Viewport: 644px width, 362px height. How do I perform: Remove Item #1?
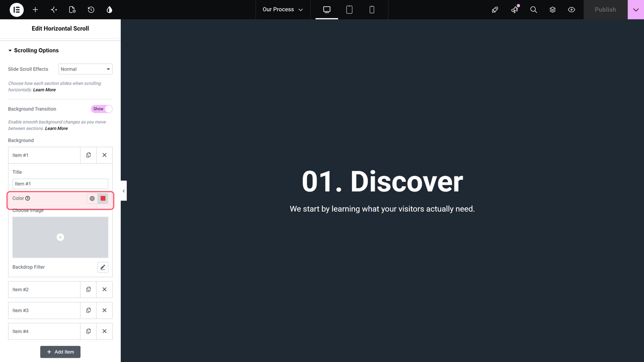click(105, 155)
